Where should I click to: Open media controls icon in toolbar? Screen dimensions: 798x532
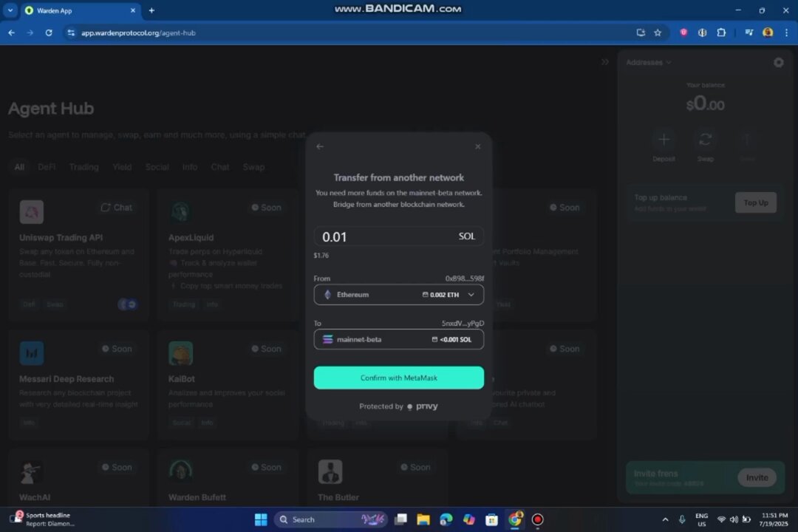(x=748, y=33)
